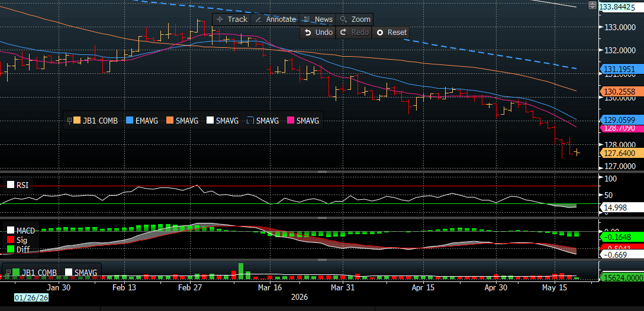Image resolution: width=644 pixels, height=311 pixels.
Task: Select the Sig legend label
Action: coord(21,239)
